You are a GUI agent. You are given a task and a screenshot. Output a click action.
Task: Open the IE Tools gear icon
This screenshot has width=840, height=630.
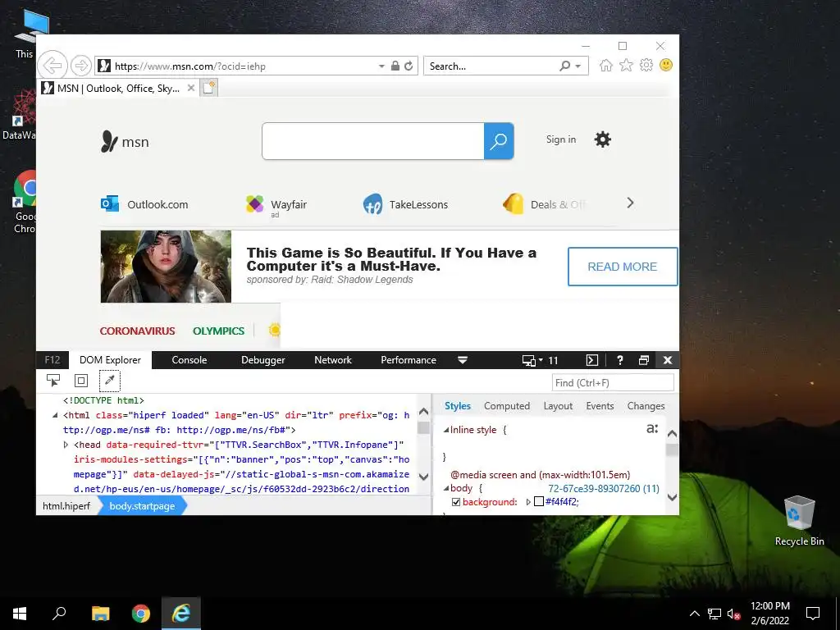[x=646, y=66]
